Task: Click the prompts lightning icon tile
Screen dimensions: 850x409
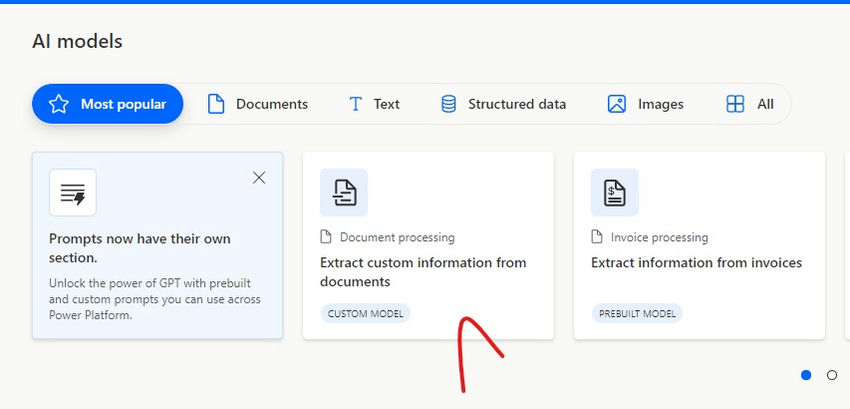Action: click(x=73, y=193)
